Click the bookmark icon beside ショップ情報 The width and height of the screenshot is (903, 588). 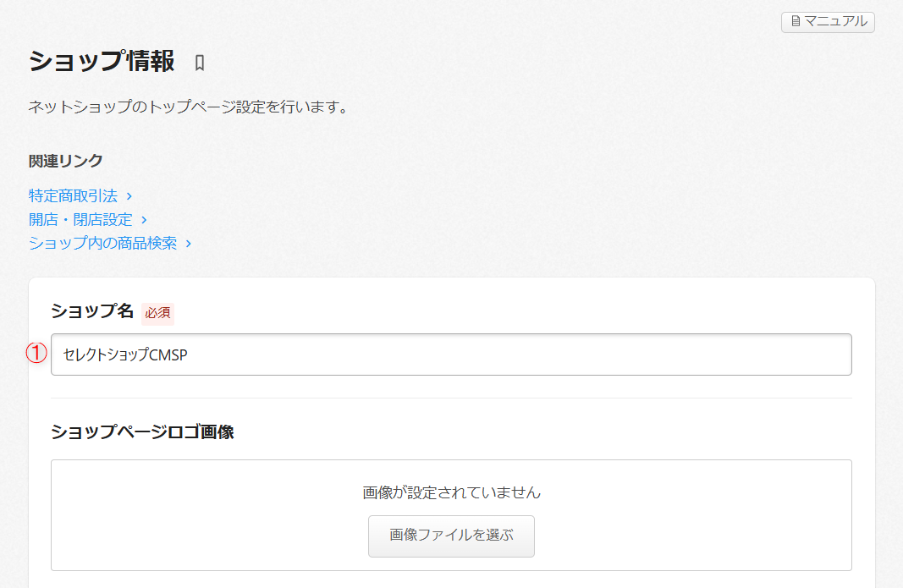[200, 63]
